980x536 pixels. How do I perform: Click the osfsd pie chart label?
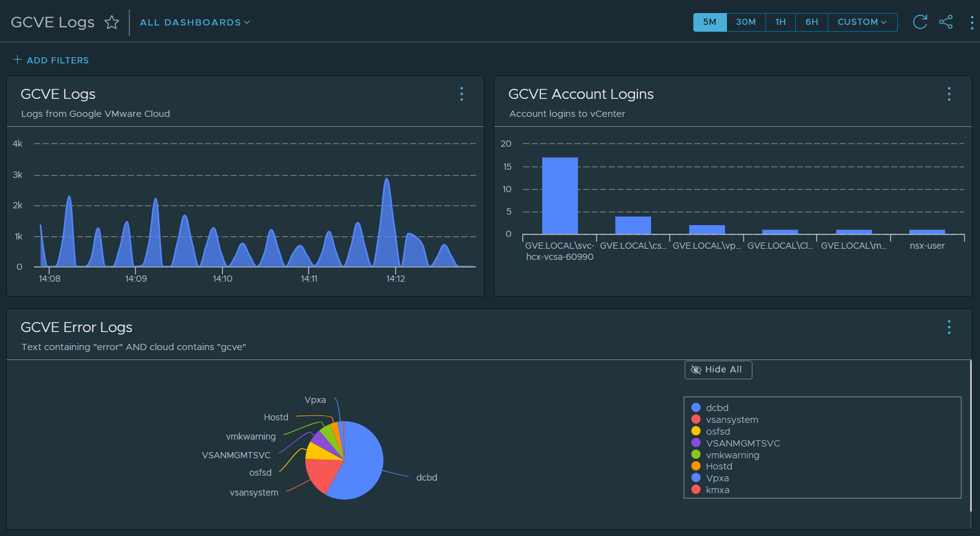(261, 473)
